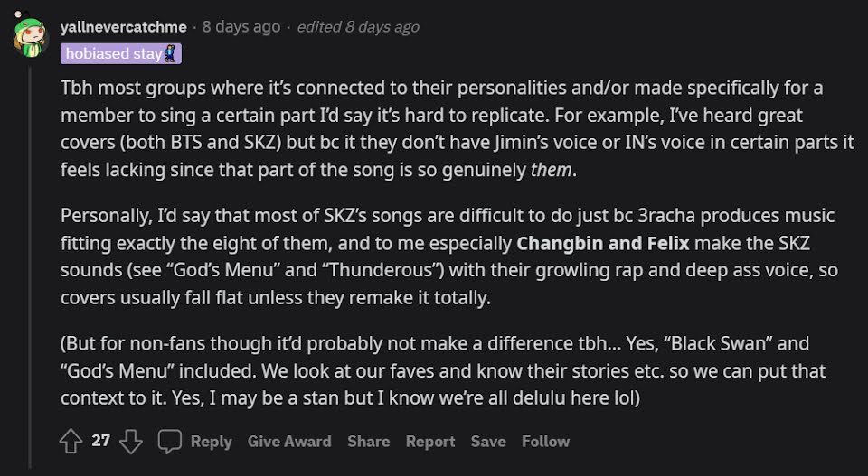Upvote the comment by yallnevercatchme
Viewport: 868px width, 476px height.
[71, 442]
